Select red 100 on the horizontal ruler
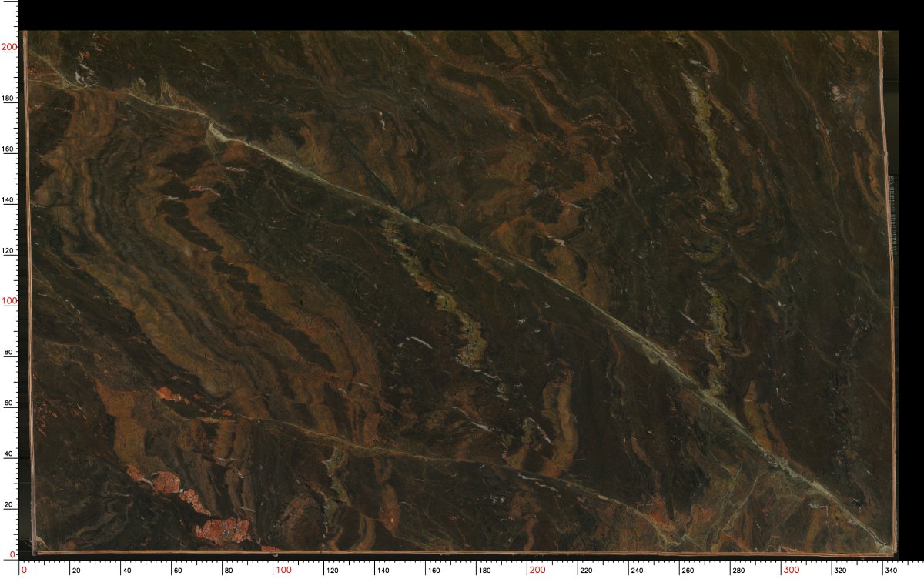Viewport: 924px width, 579px height. [x=283, y=571]
